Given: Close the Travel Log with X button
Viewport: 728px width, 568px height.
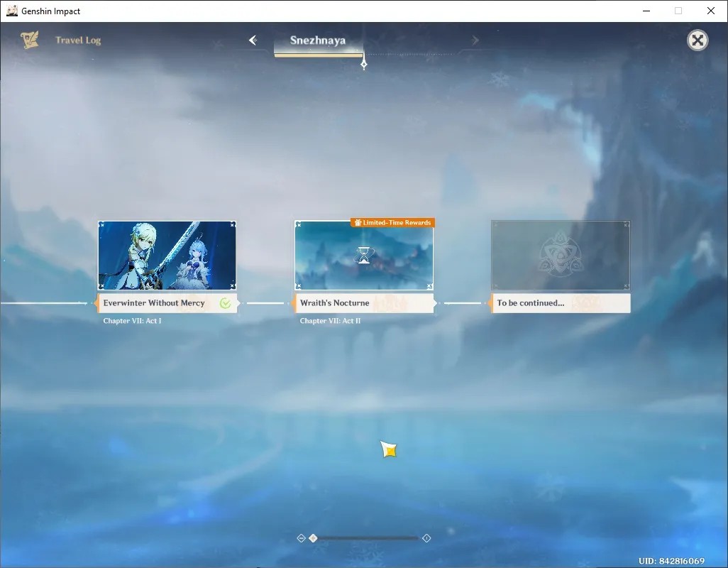Looking at the screenshot, I should 697,40.
